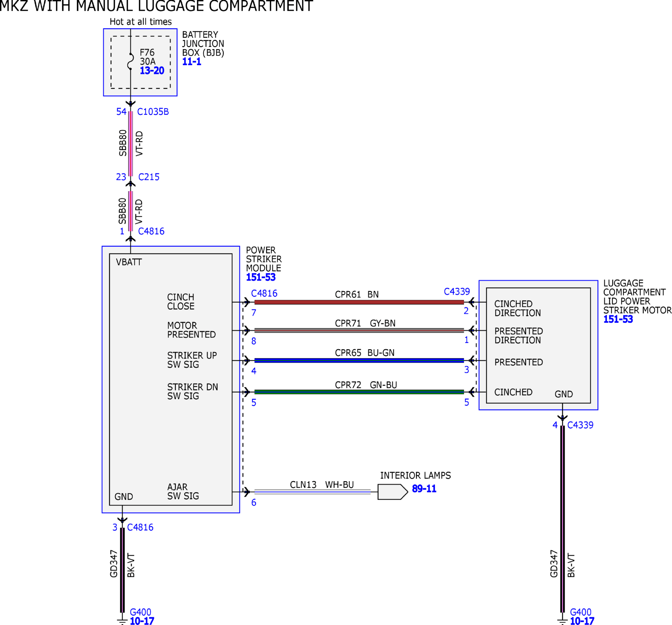Image resolution: width=672 pixels, height=625 pixels.
Task: Click the C4816 label above the CPR61 wire
Action: pos(264,293)
